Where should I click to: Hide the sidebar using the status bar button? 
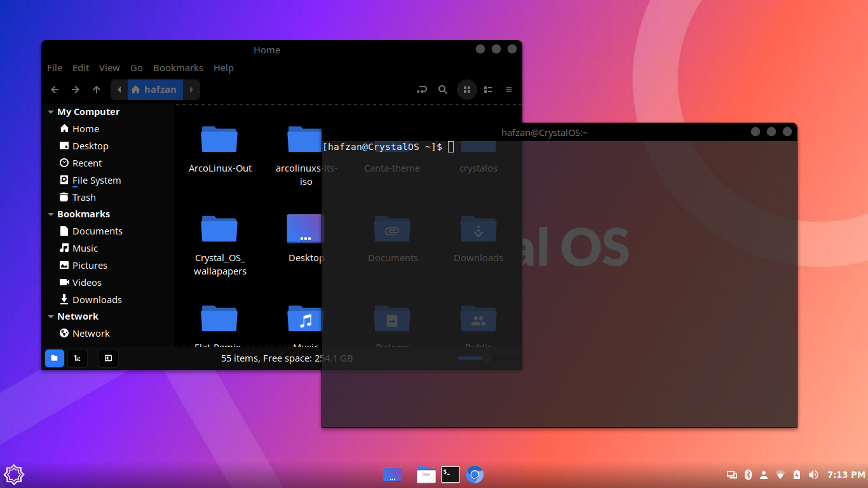[x=108, y=358]
